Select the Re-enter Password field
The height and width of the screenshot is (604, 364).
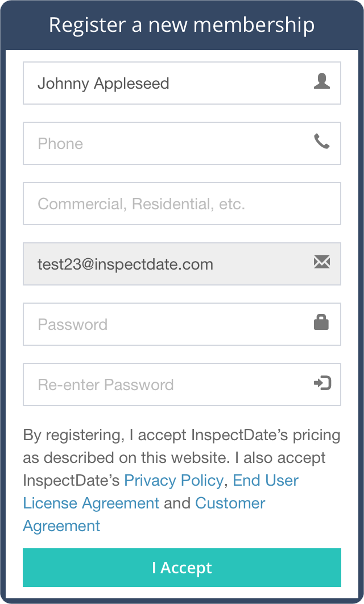(x=165, y=384)
